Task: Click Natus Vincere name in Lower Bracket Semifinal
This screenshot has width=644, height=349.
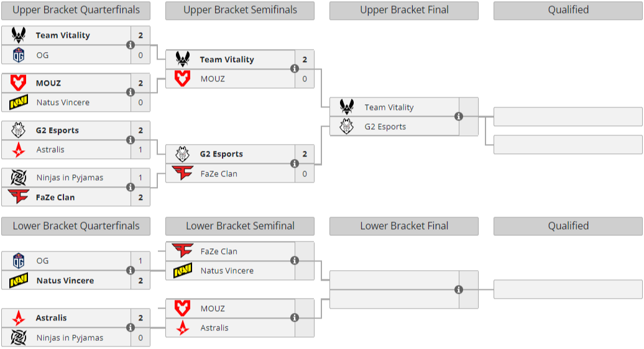Action: pos(227,271)
